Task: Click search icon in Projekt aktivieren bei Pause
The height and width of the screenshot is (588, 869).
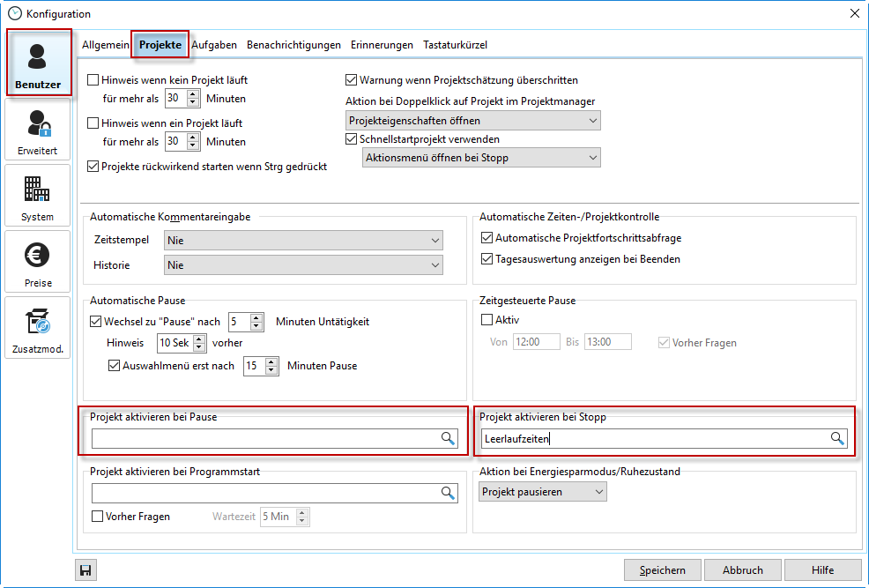Action: 448,438
